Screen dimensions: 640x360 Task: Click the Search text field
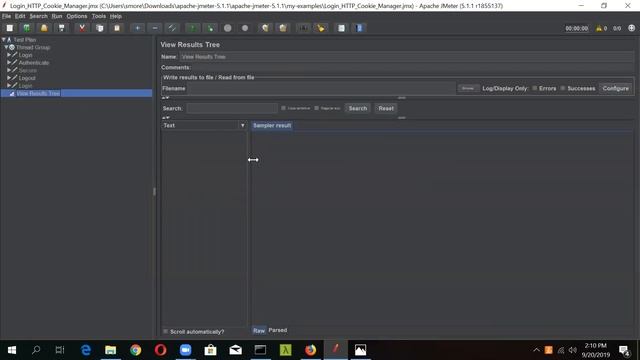pos(232,108)
